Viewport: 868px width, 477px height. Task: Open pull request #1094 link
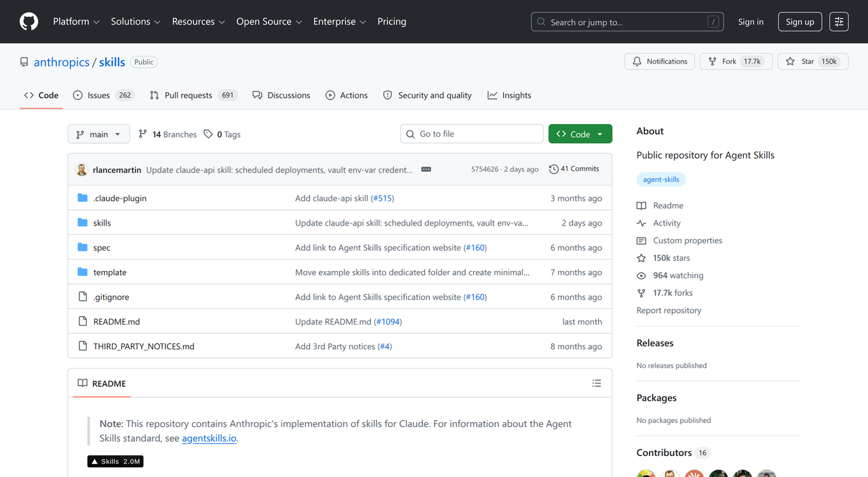pos(388,322)
